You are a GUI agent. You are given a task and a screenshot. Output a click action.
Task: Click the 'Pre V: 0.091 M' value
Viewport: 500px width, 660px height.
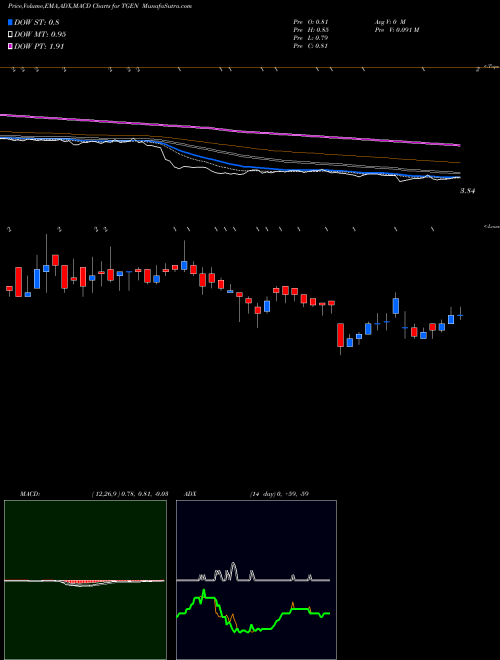396,30
